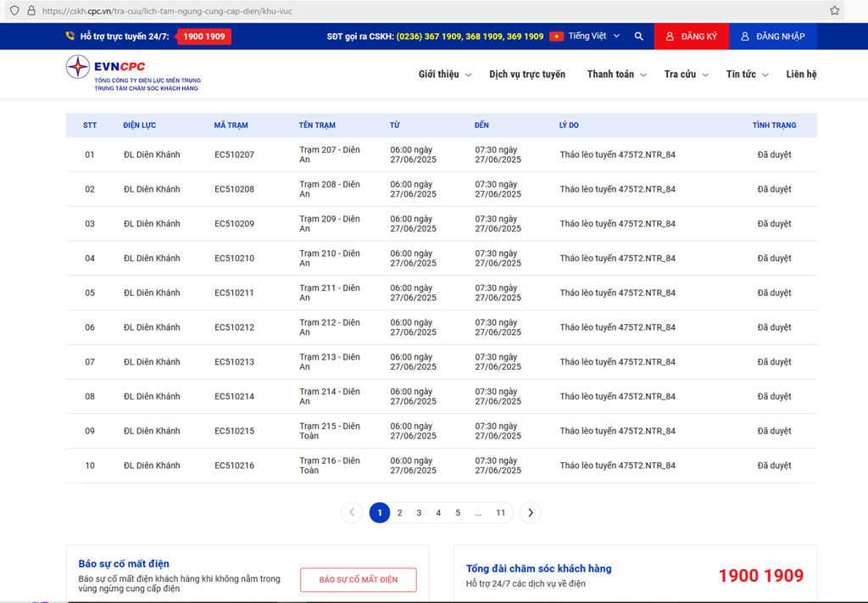The image size is (868, 603).
Task: Expand the Tin tức menu
Action: [x=747, y=74]
